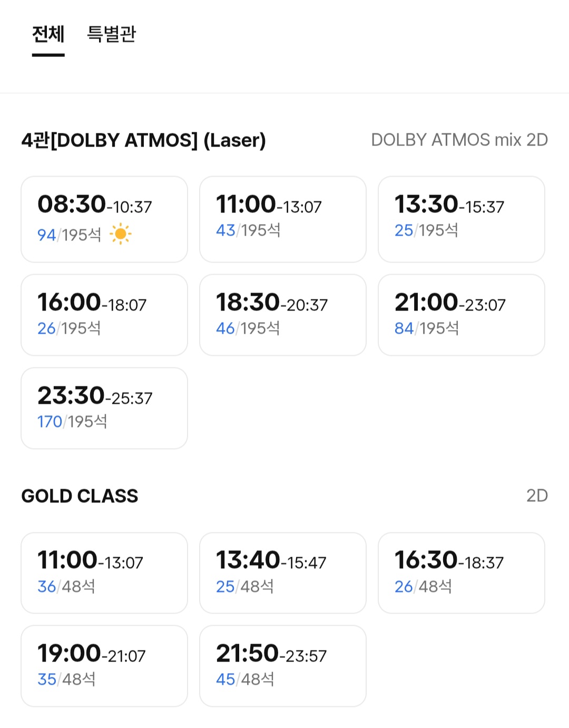569x728 pixels.
Task: Choose the Gold Class 16:30 showtime
Action: (462, 573)
